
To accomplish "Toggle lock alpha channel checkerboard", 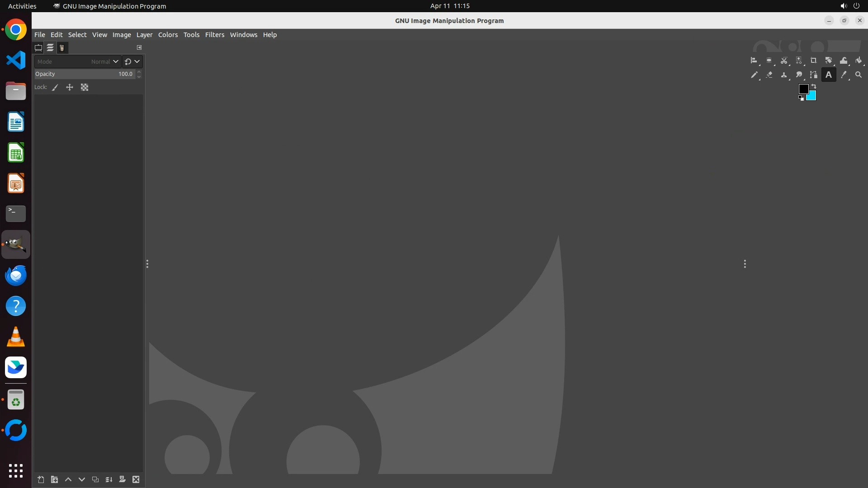I will [x=85, y=88].
